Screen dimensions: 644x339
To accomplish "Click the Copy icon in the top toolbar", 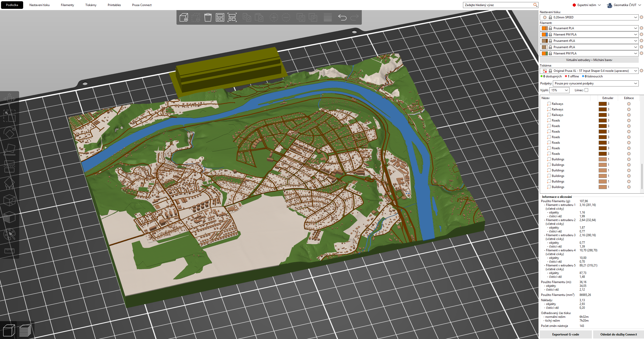I will tap(247, 17).
